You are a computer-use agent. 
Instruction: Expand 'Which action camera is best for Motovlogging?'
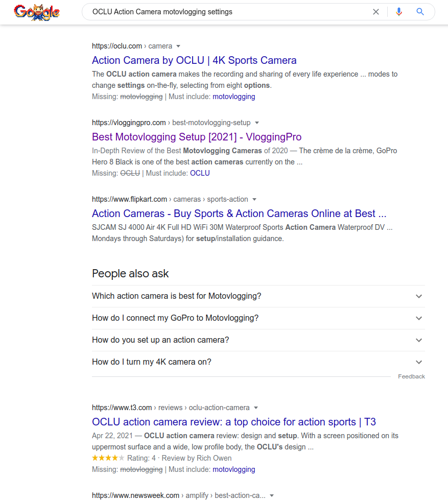(x=258, y=296)
